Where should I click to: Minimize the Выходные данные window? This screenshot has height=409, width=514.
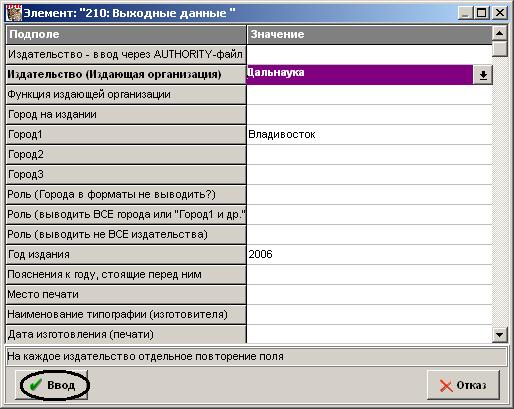(x=465, y=13)
